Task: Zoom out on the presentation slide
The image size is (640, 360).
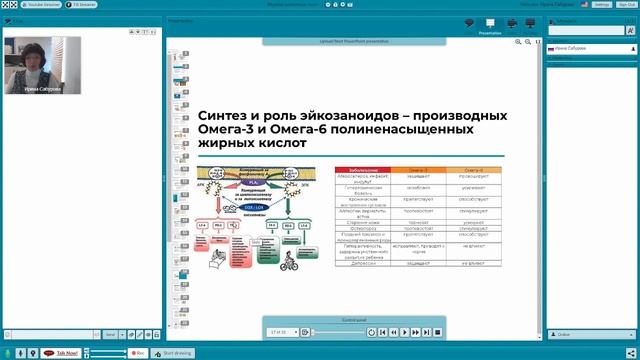Action: coord(528,42)
